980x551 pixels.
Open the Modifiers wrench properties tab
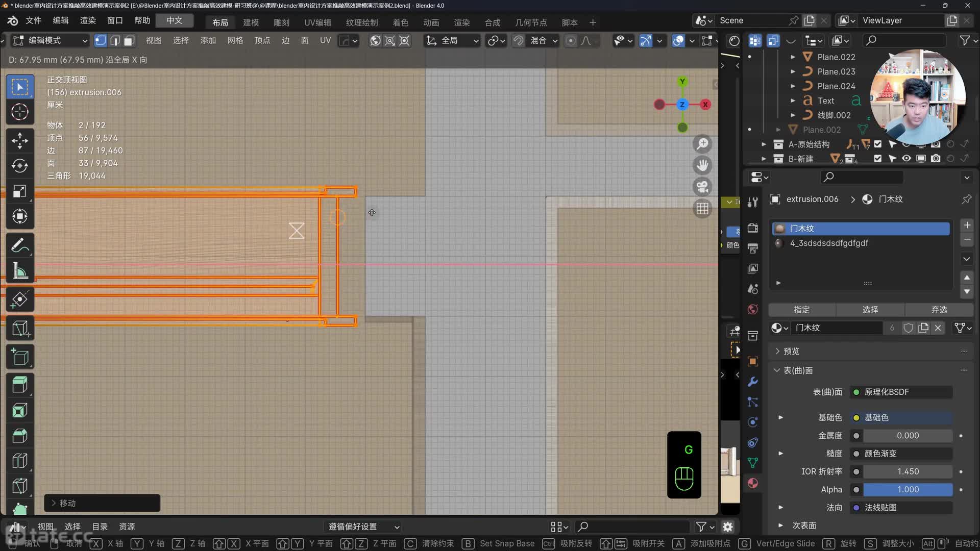tap(753, 382)
